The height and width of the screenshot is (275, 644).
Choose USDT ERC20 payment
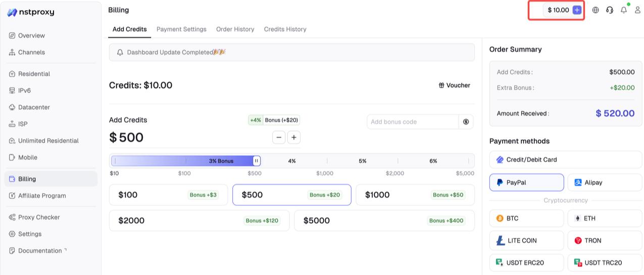coord(526,263)
